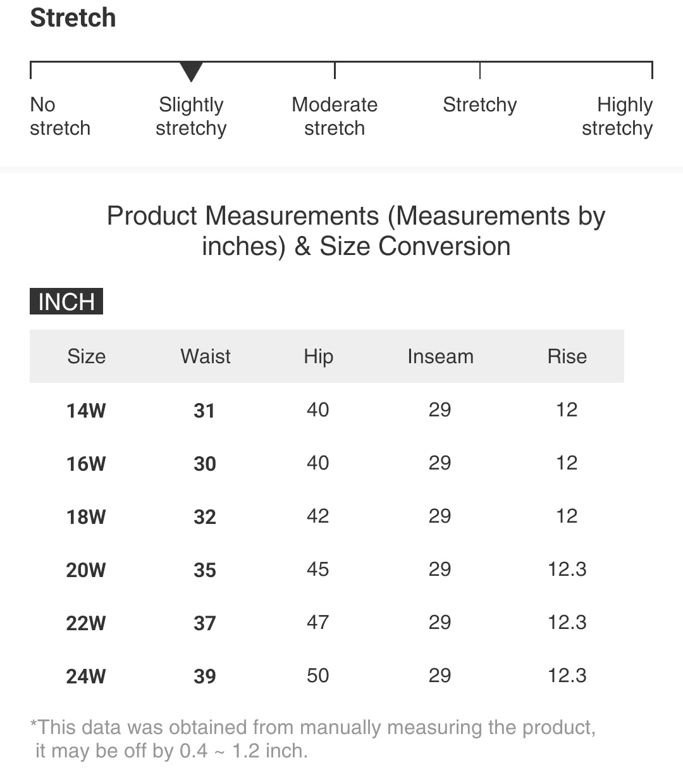Click the Moderate stretch label
The image size is (683, 784).
click(x=335, y=116)
